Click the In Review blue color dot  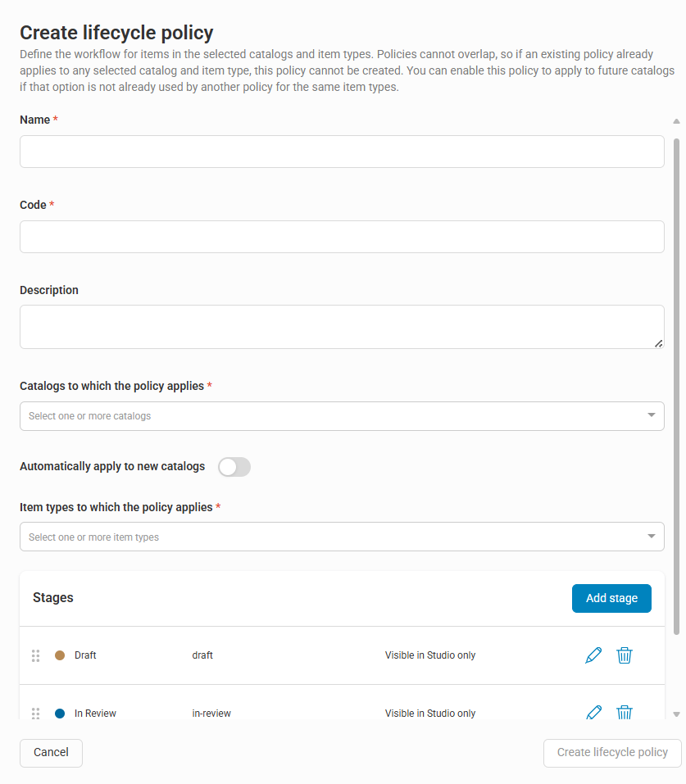click(60, 714)
